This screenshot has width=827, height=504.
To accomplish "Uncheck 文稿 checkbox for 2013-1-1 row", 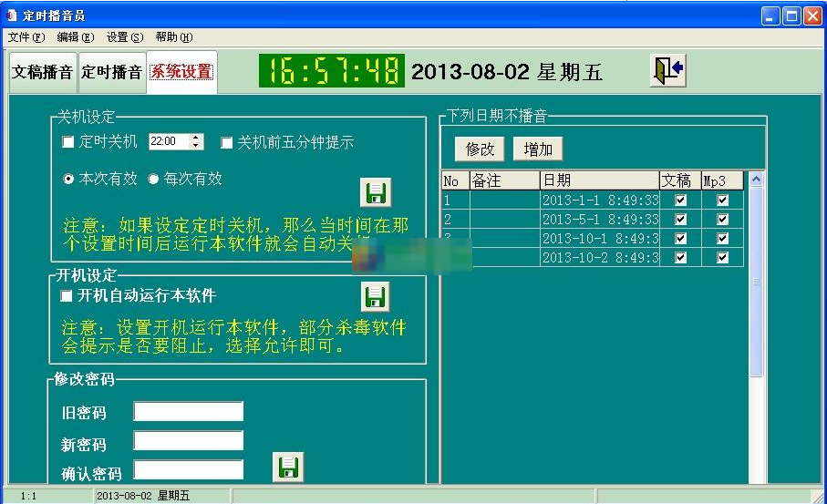I will [680, 201].
